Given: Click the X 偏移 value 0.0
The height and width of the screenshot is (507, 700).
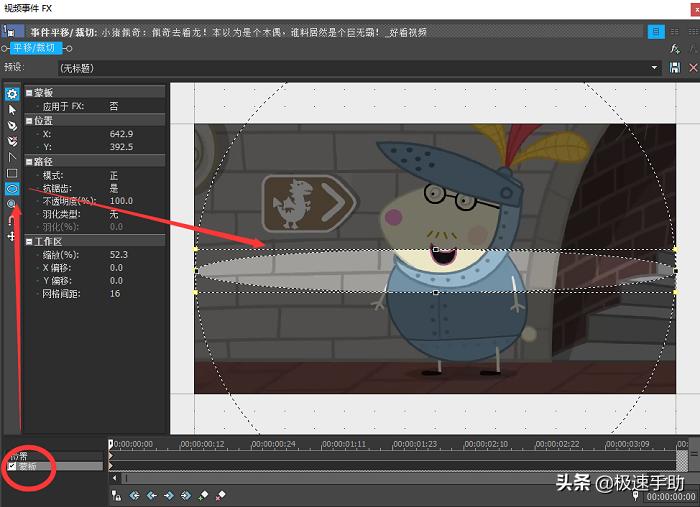Looking at the screenshot, I should (x=116, y=268).
